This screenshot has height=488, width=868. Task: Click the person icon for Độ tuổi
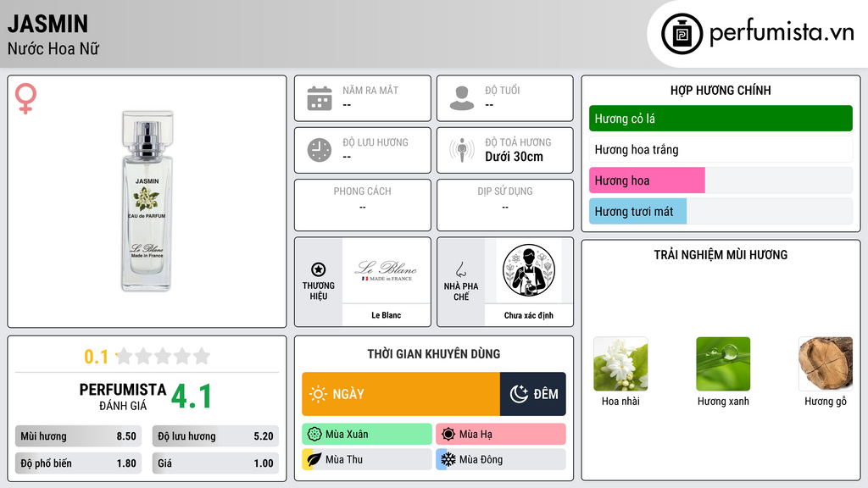[x=462, y=98]
